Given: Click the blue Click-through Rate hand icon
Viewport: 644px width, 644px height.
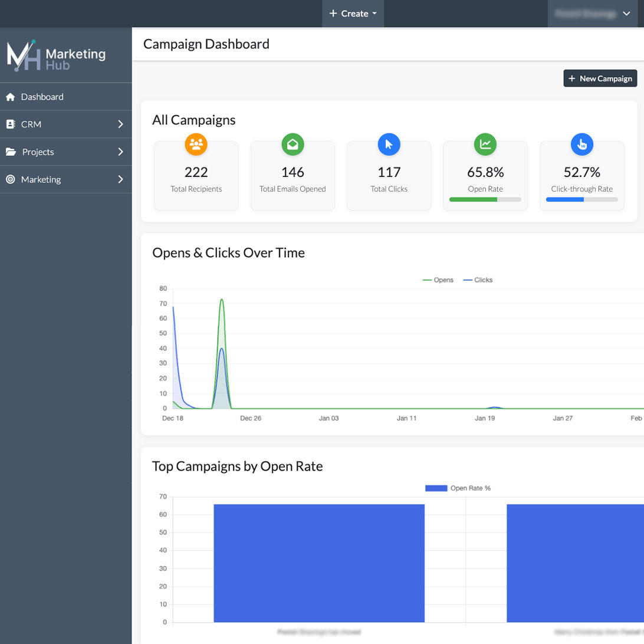Looking at the screenshot, I should (581, 144).
